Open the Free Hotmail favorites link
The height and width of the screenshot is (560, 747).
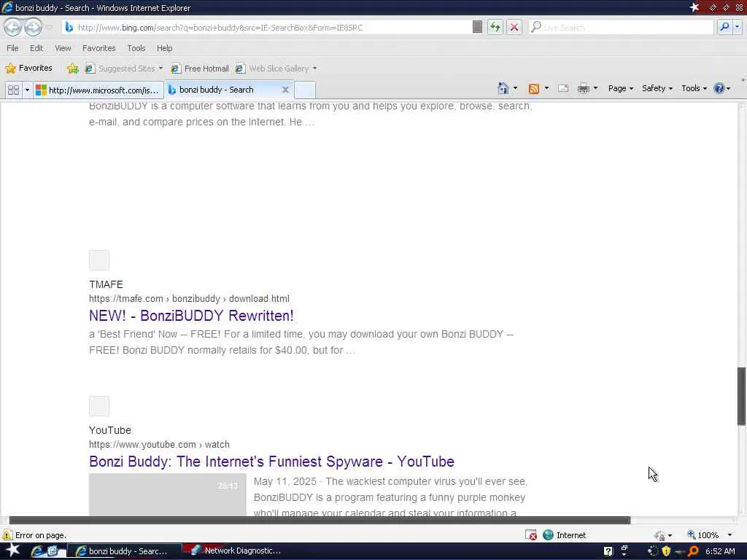(x=200, y=68)
